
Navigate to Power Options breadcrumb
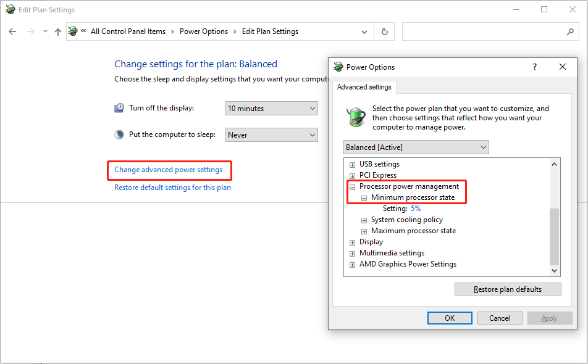[x=204, y=31]
